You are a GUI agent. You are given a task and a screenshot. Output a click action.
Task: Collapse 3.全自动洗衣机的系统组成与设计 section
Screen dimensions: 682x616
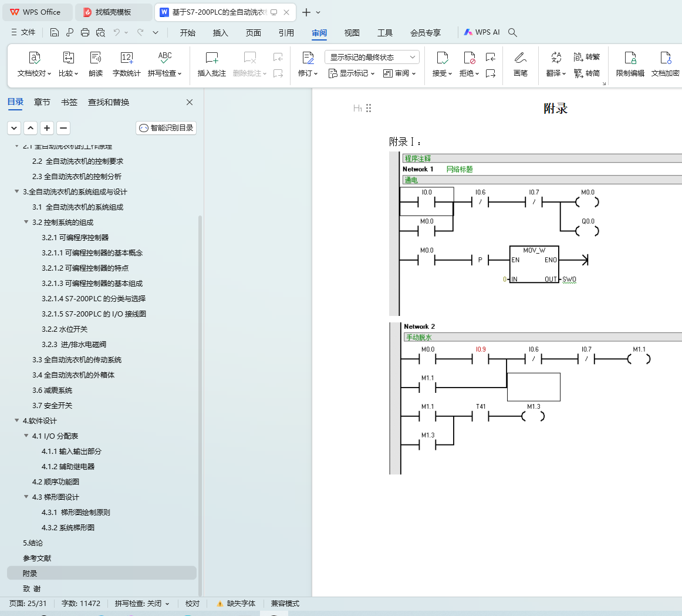click(16, 191)
